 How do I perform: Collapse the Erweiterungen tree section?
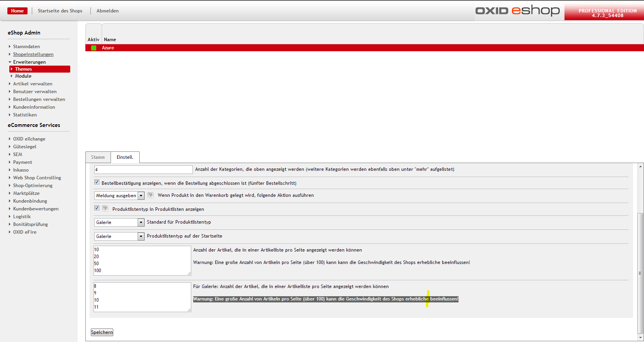10,62
